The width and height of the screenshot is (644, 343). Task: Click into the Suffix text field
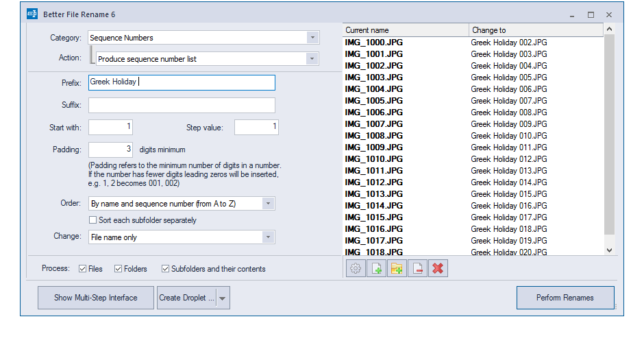coord(182,105)
